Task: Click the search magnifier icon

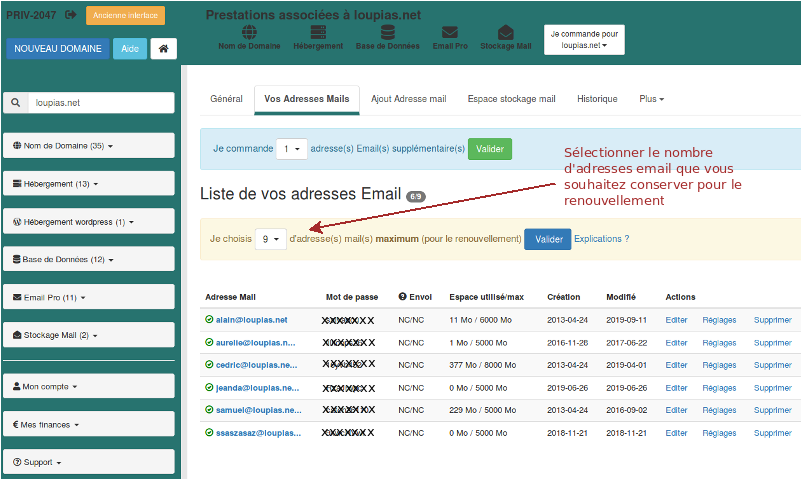Action: click(16, 102)
